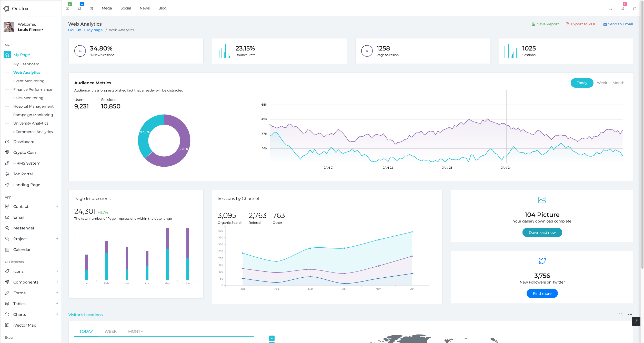The image size is (644, 343).
Task: Open the mail envelope icon in the top bar
Action: tap(67, 8)
